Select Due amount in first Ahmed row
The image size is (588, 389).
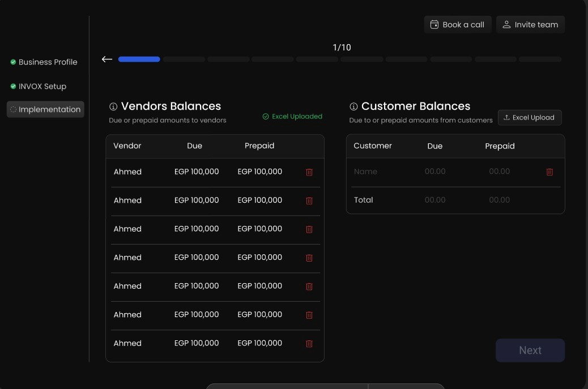(x=197, y=172)
